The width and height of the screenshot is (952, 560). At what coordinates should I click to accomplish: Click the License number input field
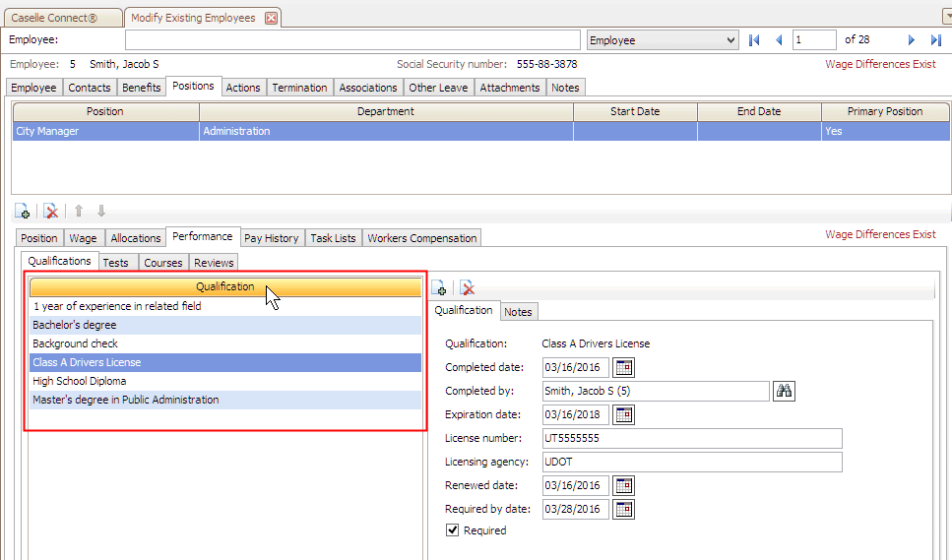pyautogui.click(x=691, y=439)
